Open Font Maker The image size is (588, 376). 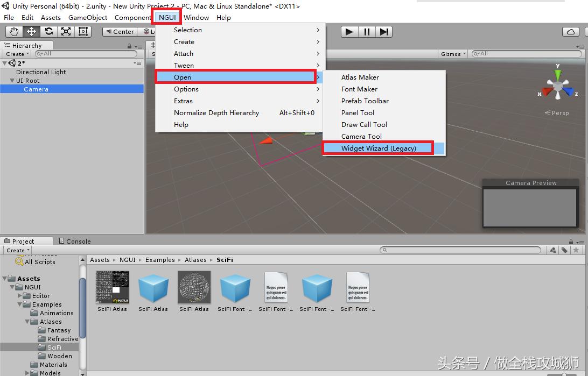pyautogui.click(x=384, y=89)
